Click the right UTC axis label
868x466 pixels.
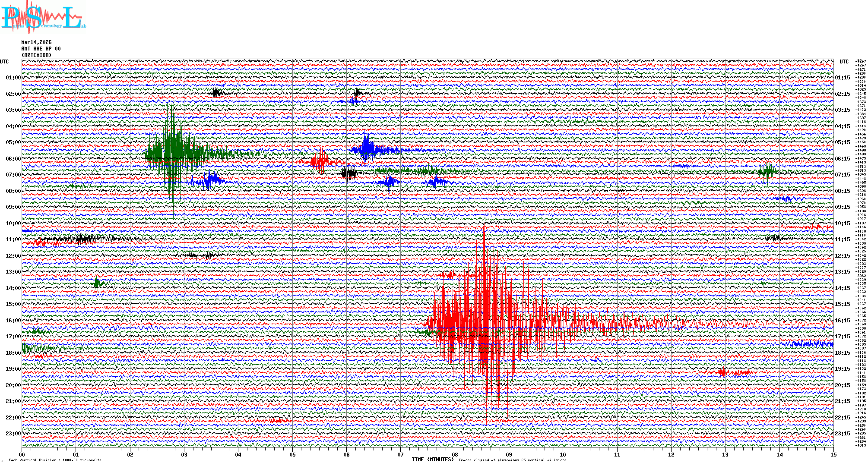point(844,62)
